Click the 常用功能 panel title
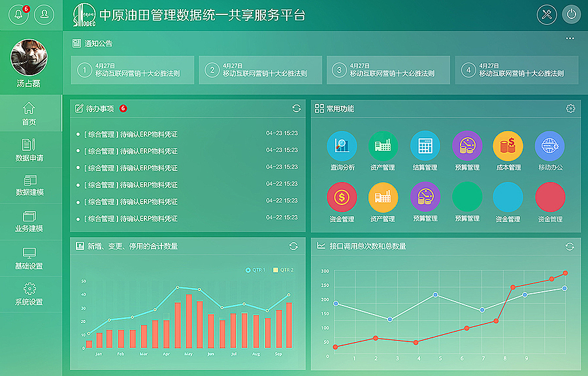The width and height of the screenshot is (588, 376). 340,108
